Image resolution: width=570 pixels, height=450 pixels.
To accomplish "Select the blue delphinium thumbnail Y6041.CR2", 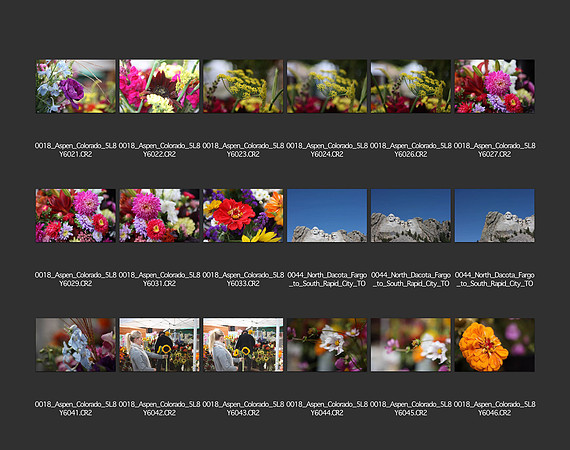I will coord(76,345).
